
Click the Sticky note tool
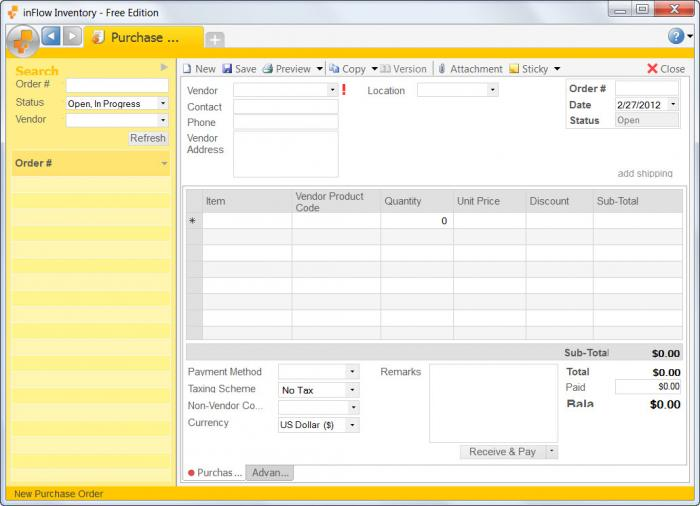(529, 69)
